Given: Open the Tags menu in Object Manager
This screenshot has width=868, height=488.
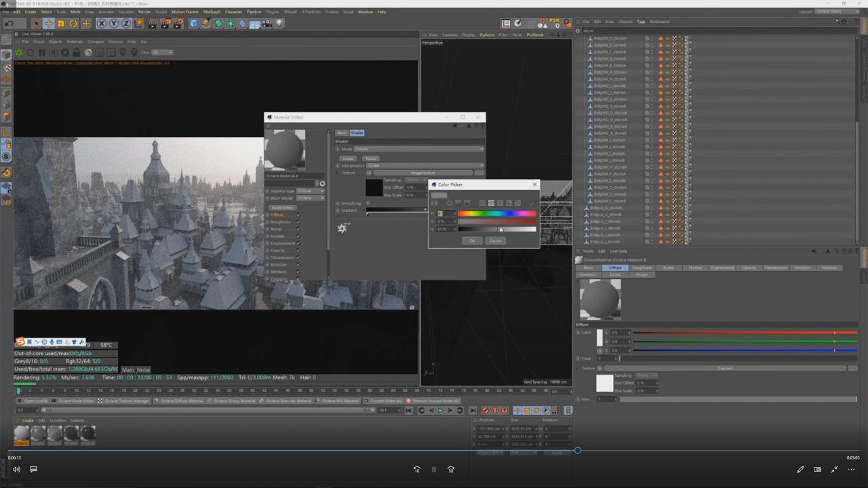Looking at the screenshot, I should point(641,22).
